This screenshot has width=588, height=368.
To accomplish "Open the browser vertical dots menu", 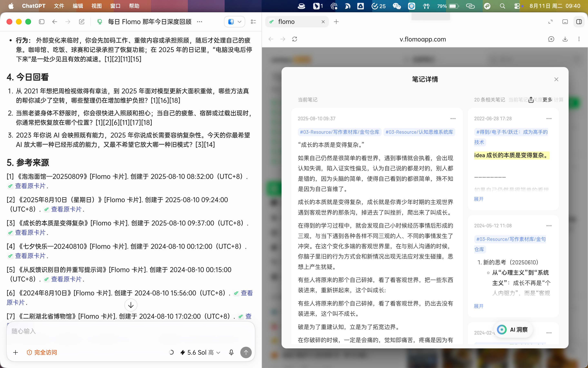I will [579, 39].
